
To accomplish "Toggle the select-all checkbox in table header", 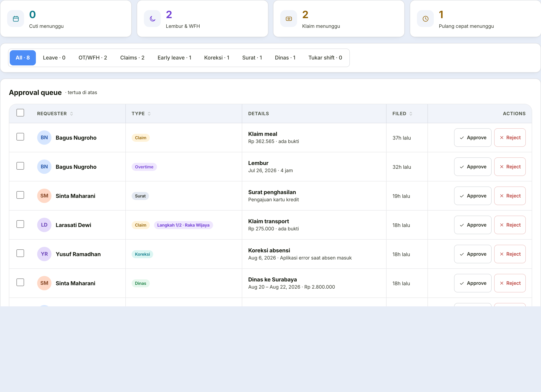I will (20, 112).
